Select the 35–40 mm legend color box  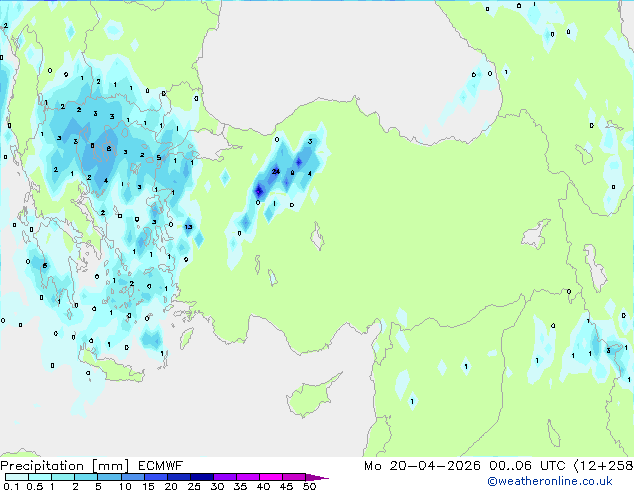click(247, 477)
